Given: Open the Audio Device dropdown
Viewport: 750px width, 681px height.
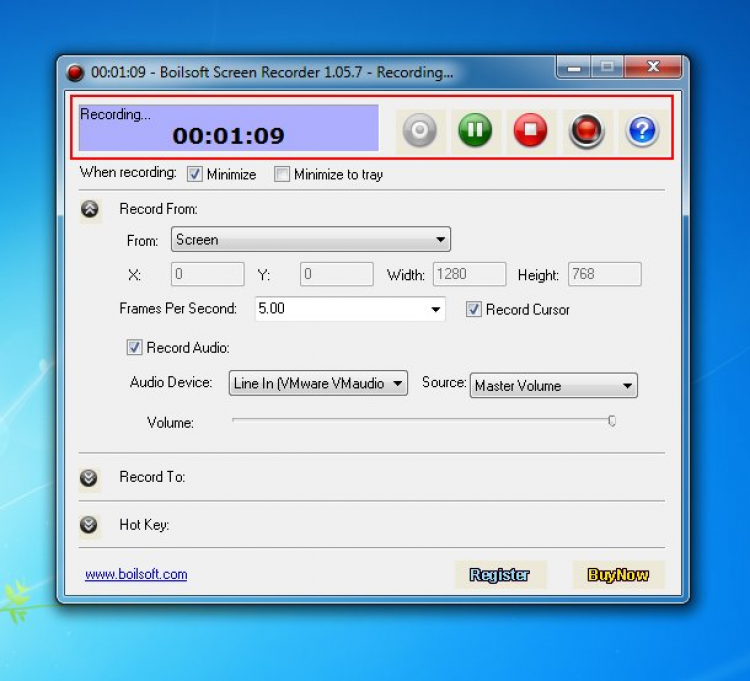Looking at the screenshot, I should [x=318, y=383].
